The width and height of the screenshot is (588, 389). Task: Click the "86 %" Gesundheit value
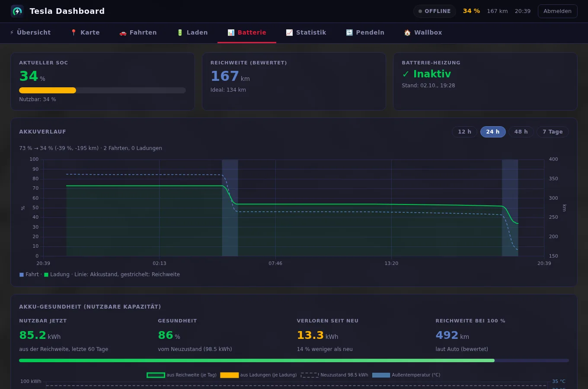coord(169,335)
